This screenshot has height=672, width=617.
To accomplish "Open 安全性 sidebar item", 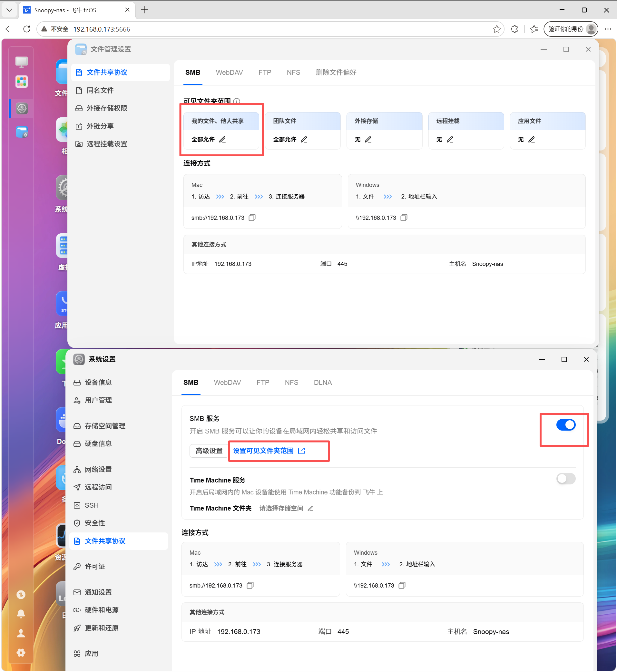I will (x=119, y=523).
